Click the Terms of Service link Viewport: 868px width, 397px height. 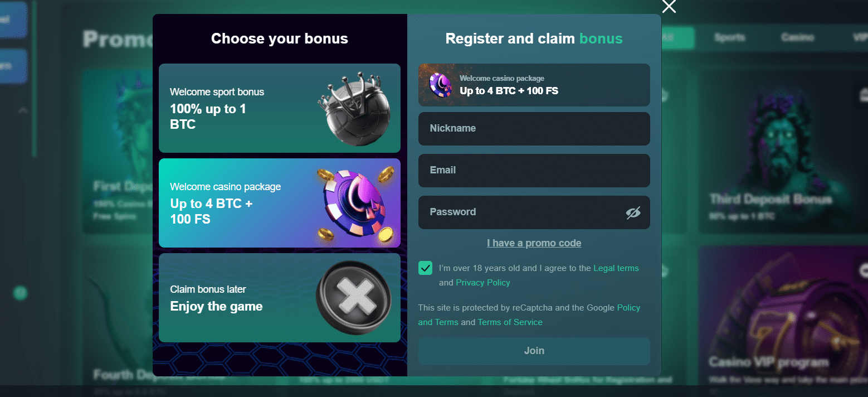pos(510,322)
